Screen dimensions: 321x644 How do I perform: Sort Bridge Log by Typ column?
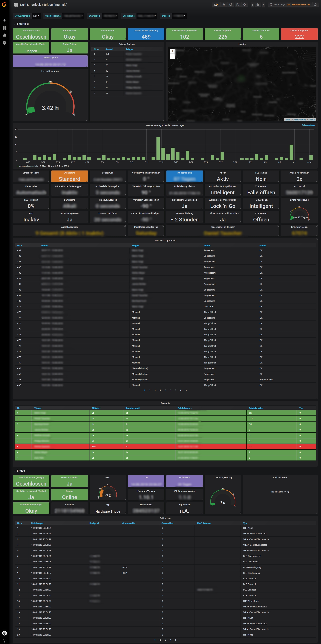245,523
